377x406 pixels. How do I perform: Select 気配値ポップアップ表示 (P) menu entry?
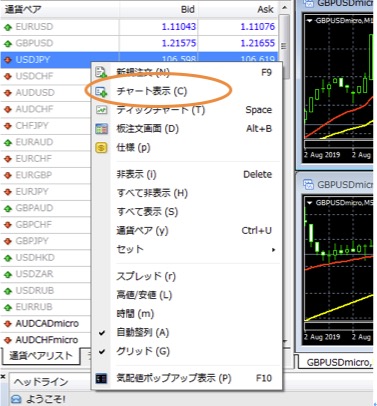click(x=187, y=378)
